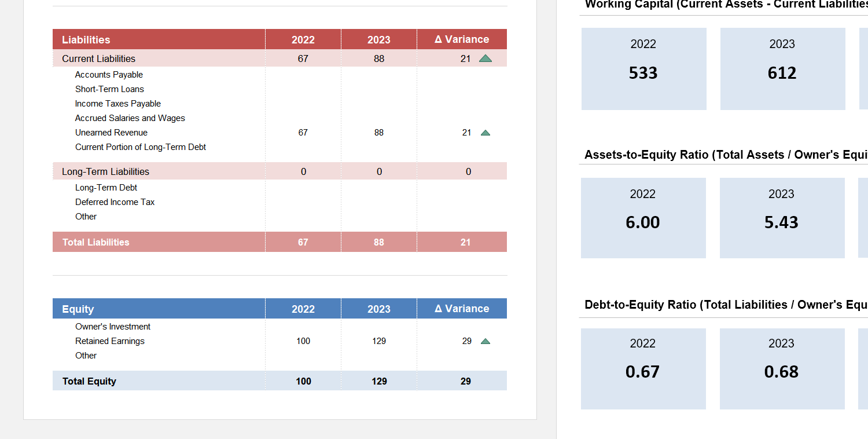The width and height of the screenshot is (868, 439).
Task: Collapse the Long-Term Liabilities section
Action: click(x=105, y=171)
